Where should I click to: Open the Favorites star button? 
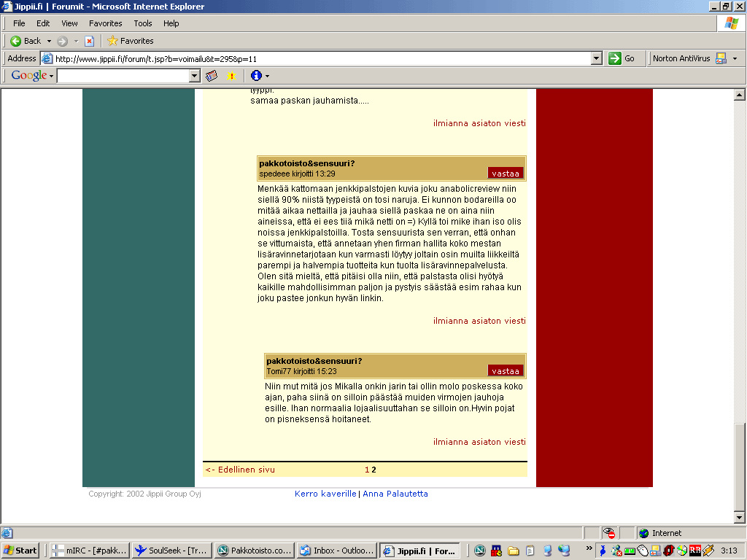(130, 41)
